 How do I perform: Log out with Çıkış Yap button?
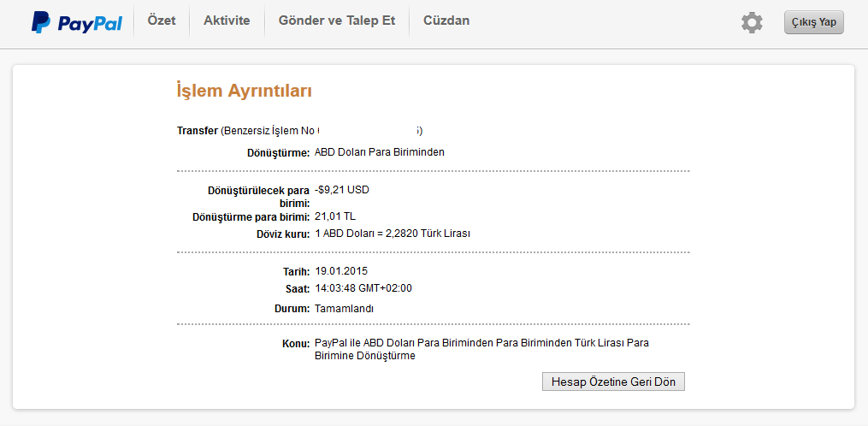(814, 23)
